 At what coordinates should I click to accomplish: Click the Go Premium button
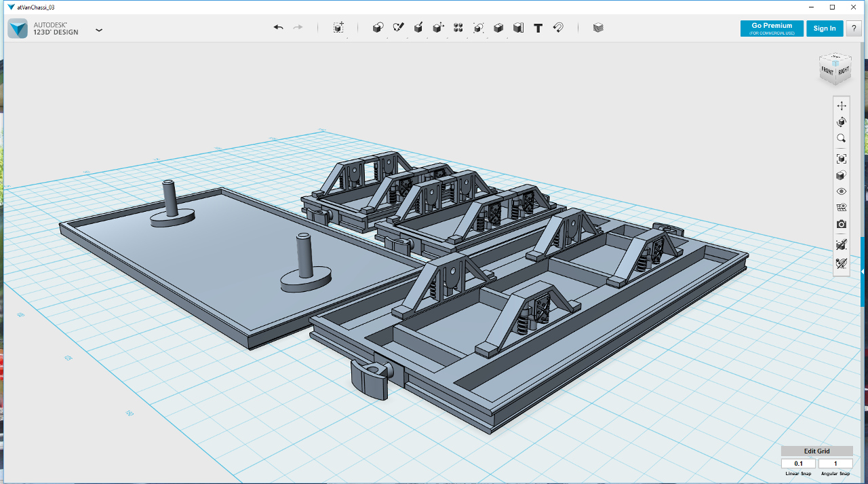pos(772,29)
